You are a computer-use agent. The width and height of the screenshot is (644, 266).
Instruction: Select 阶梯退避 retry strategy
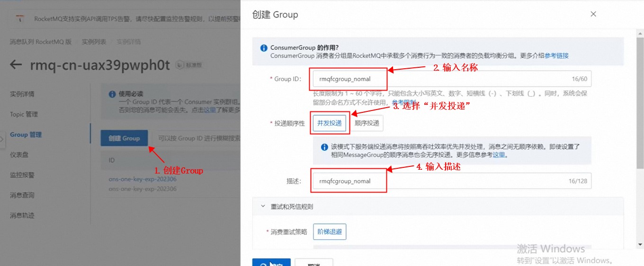pyautogui.click(x=330, y=232)
